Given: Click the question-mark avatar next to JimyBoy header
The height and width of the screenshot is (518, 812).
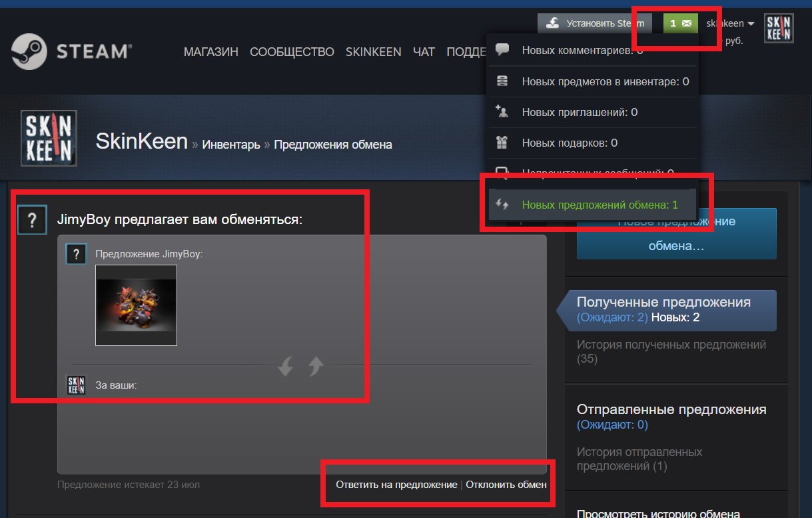Looking at the screenshot, I should [32, 220].
